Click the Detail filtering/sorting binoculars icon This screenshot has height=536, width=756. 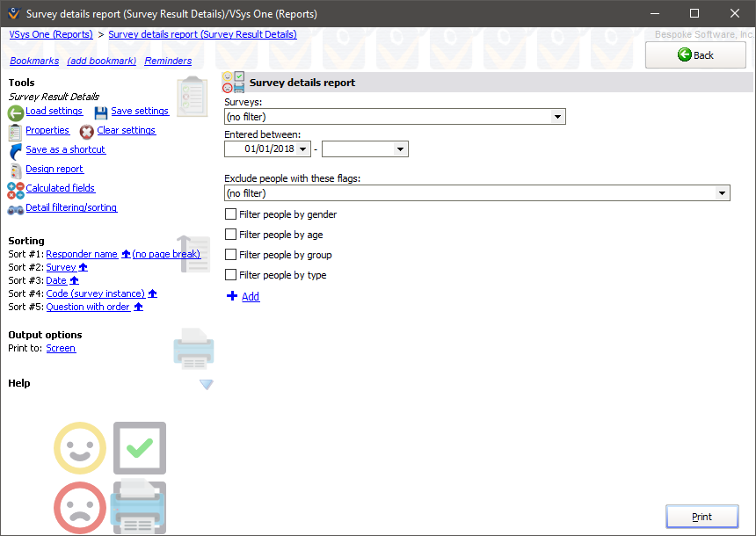(14, 207)
